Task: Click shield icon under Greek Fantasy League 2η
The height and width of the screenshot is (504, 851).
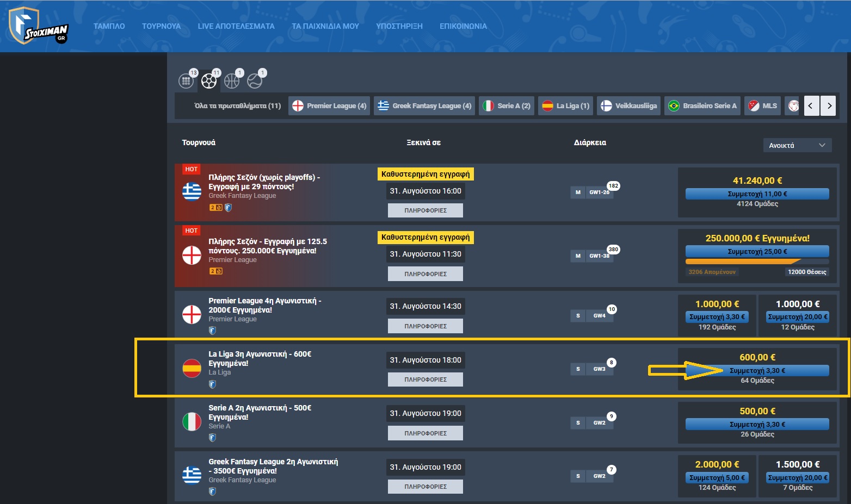Action: [x=213, y=491]
